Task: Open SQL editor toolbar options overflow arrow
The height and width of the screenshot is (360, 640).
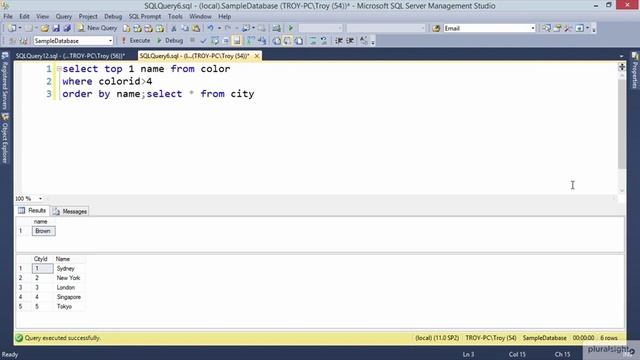Action: click(373, 42)
